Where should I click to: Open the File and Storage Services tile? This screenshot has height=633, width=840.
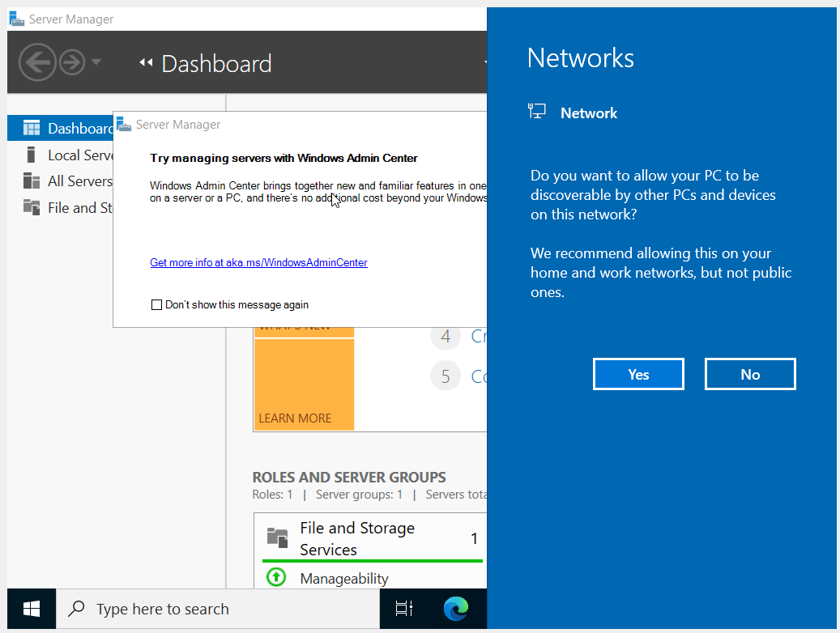(357, 538)
